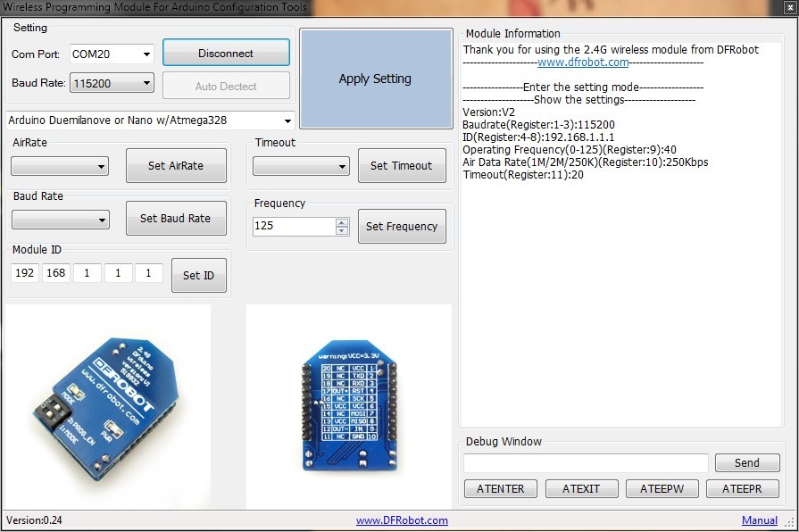Click Set Timeout button
This screenshot has width=799, height=532.
click(402, 166)
